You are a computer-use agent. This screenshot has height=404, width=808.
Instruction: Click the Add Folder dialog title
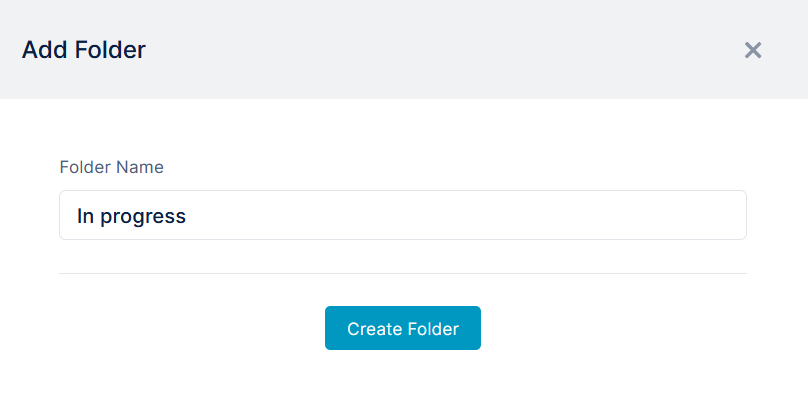(x=83, y=50)
